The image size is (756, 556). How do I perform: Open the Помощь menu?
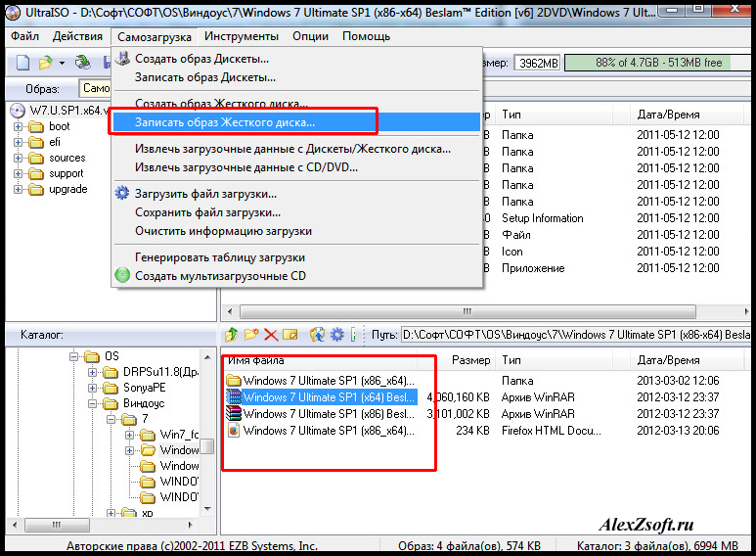coord(366,36)
